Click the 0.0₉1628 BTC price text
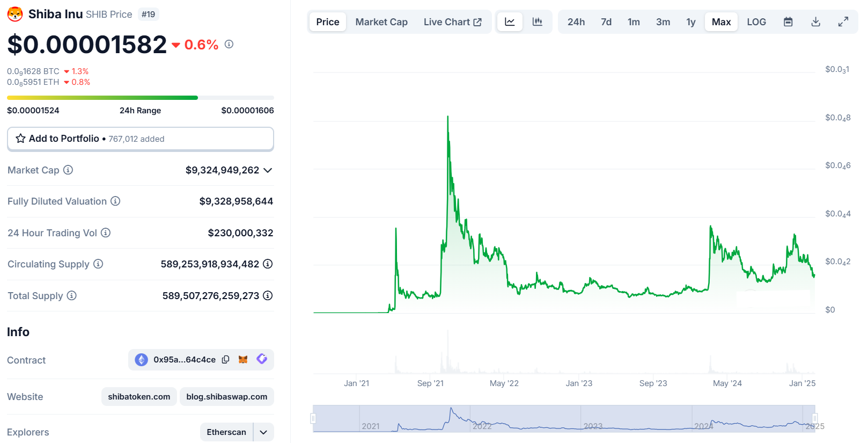 tap(33, 71)
